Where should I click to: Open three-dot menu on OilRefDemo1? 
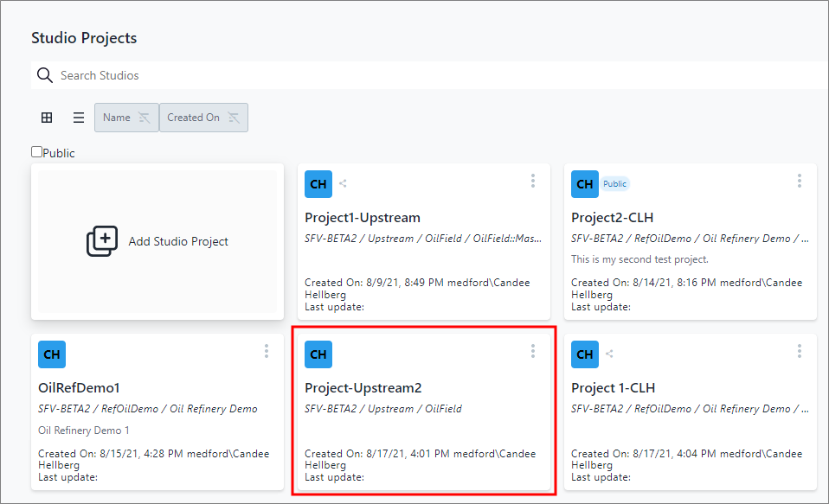pyautogui.click(x=267, y=351)
